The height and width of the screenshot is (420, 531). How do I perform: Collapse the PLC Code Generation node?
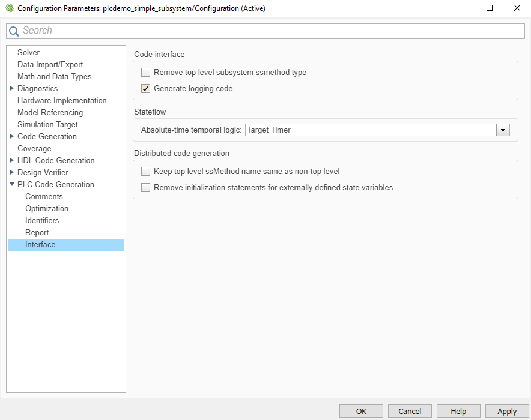[x=12, y=185]
